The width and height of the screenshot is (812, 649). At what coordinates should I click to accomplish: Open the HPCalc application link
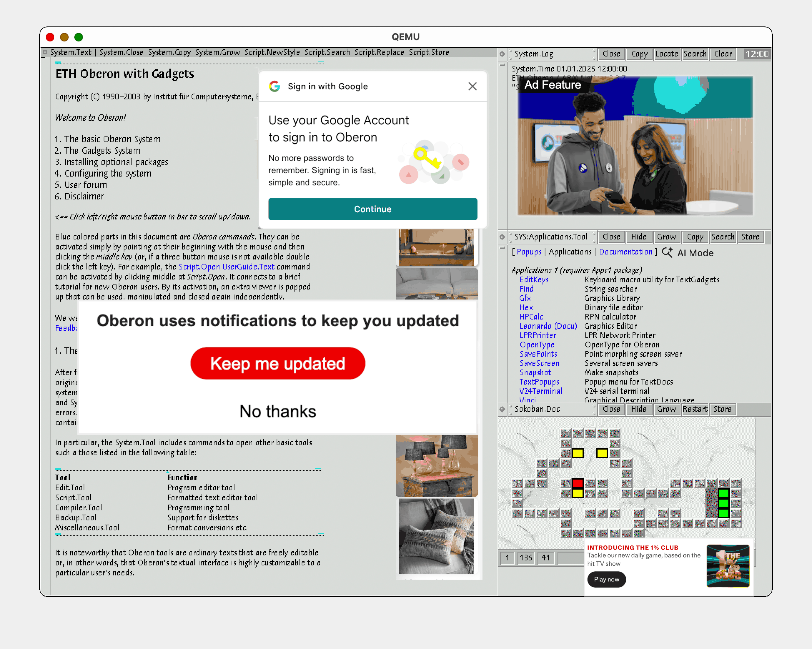(x=531, y=317)
